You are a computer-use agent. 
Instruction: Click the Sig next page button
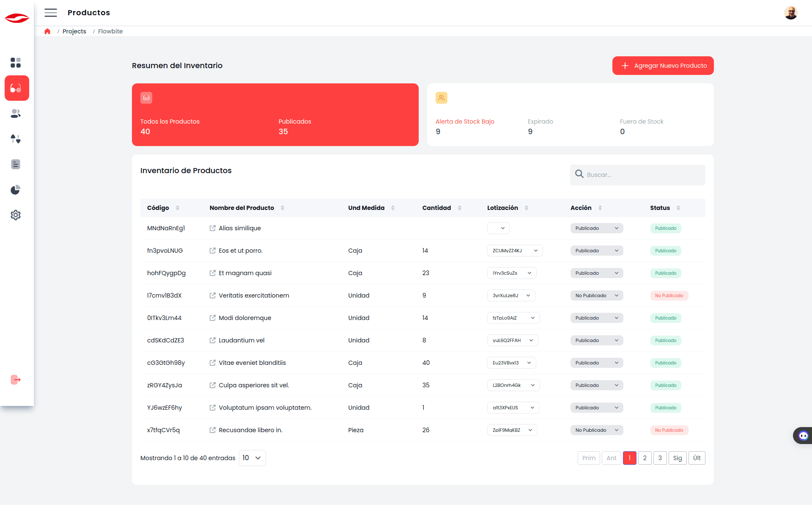(x=677, y=458)
